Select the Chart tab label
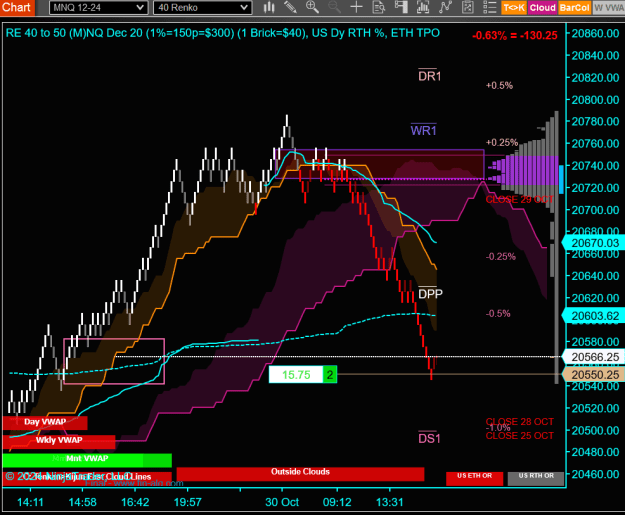Viewport: 625px width, 515px height. click(x=17, y=7)
